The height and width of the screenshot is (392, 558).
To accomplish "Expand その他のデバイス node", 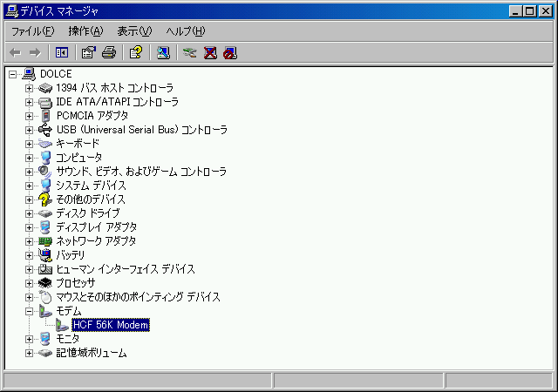I will tap(29, 199).
